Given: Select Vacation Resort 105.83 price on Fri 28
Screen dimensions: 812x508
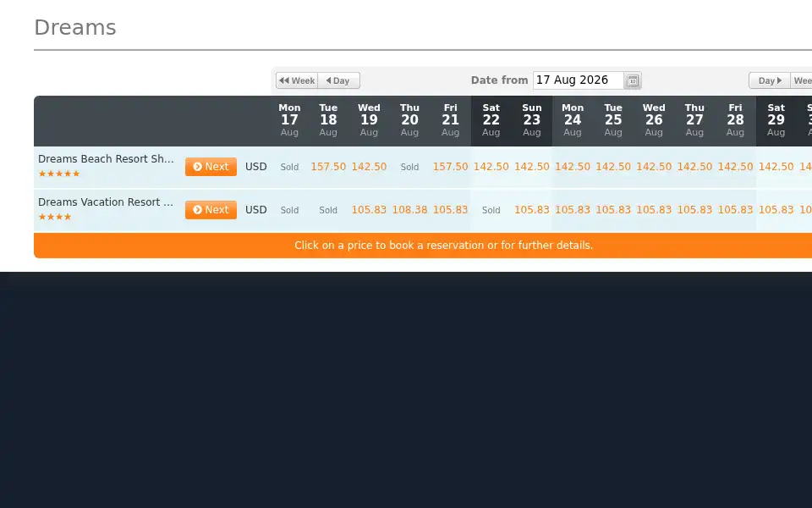Looking at the screenshot, I should pos(735,209).
